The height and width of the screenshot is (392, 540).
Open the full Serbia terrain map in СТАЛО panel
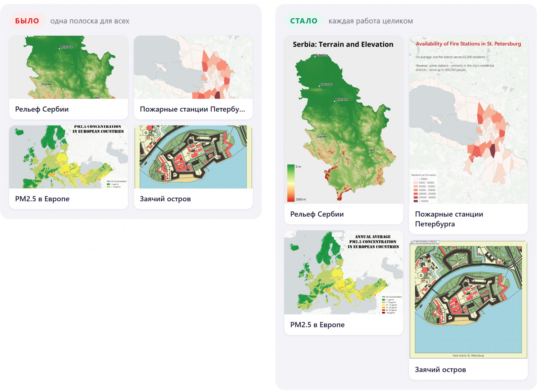click(x=344, y=120)
